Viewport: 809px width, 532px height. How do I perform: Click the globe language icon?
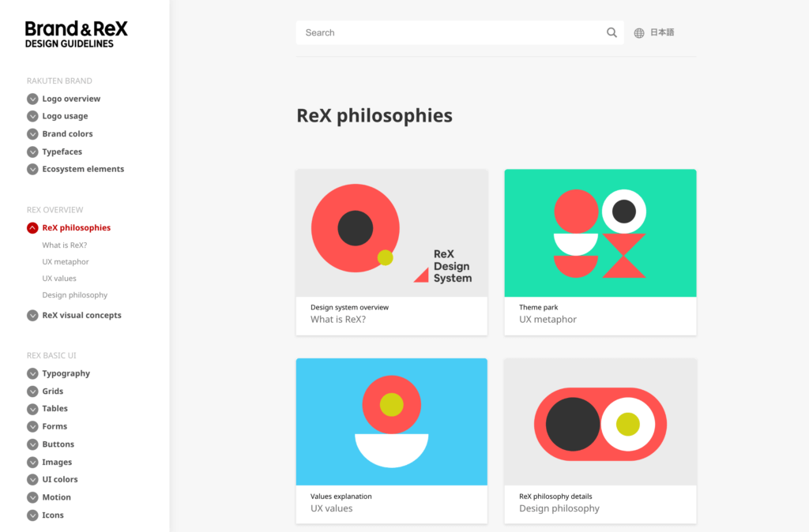pyautogui.click(x=639, y=33)
